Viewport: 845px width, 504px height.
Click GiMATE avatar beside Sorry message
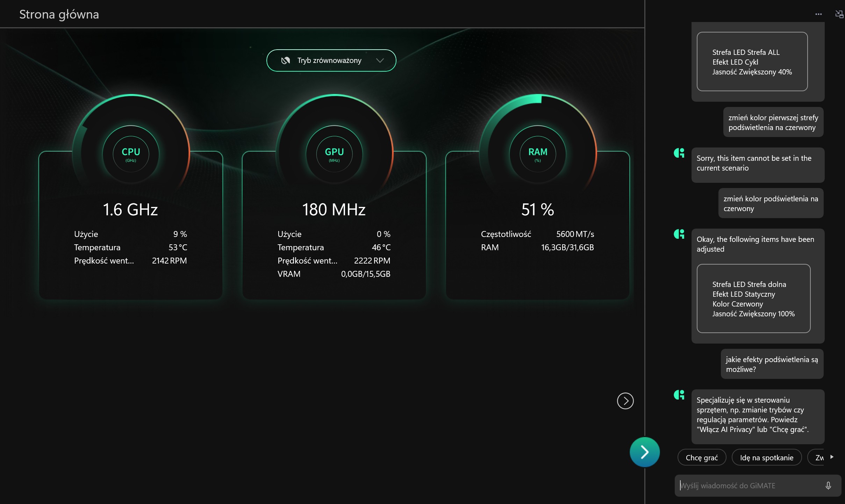tap(679, 153)
